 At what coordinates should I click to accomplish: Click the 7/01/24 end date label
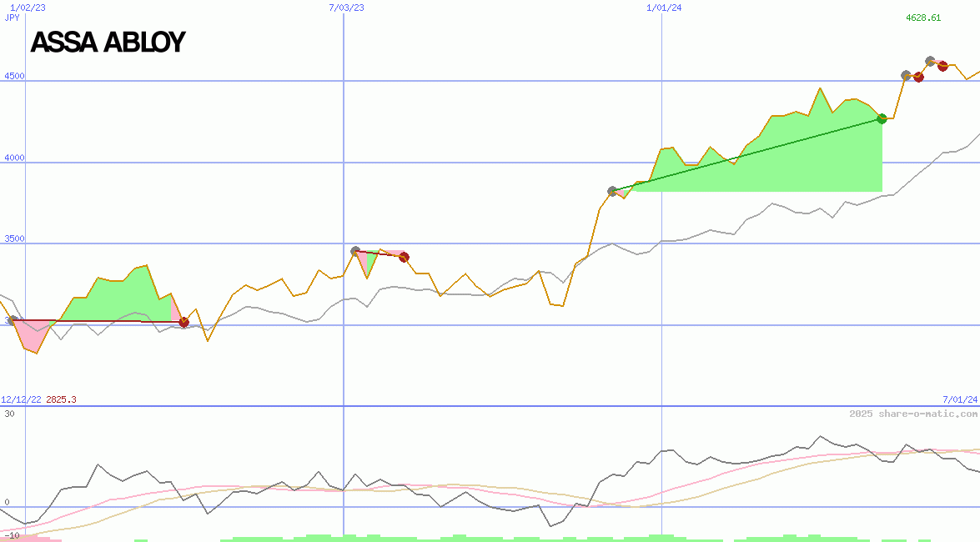pos(959,400)
